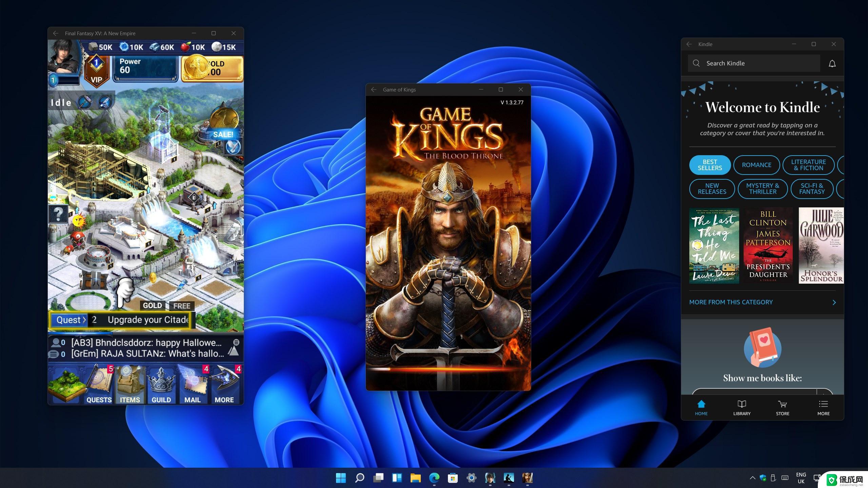Click the GOLD label button
Viewport: 868px width, 488px height.
coord(152,305)
